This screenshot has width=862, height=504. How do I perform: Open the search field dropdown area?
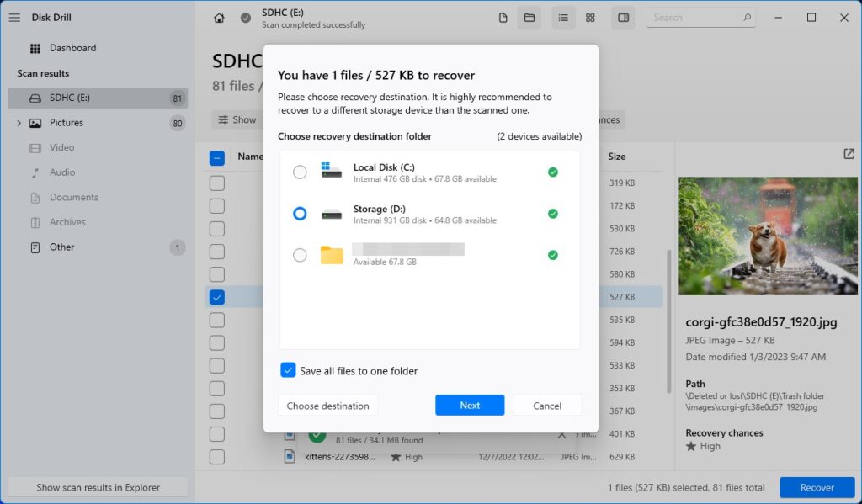[x=700, y=17]
